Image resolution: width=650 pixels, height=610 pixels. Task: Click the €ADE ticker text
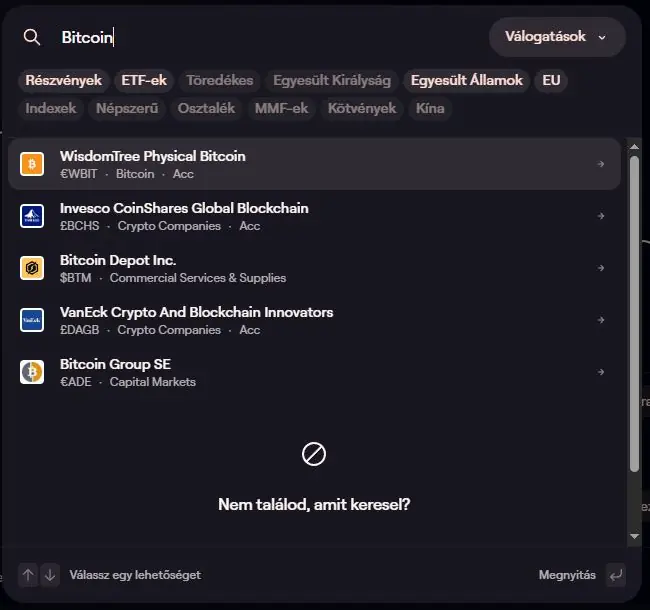[x=75, y=382]
